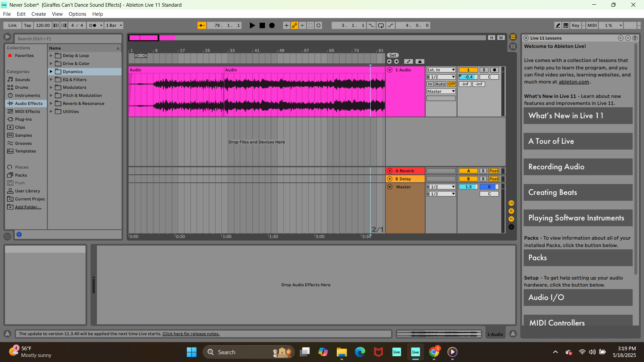Image resolution: width=644 pixels, height=362 pixels.
Task: Open the A Tour of Live lesson
Action: coord(578,141)
